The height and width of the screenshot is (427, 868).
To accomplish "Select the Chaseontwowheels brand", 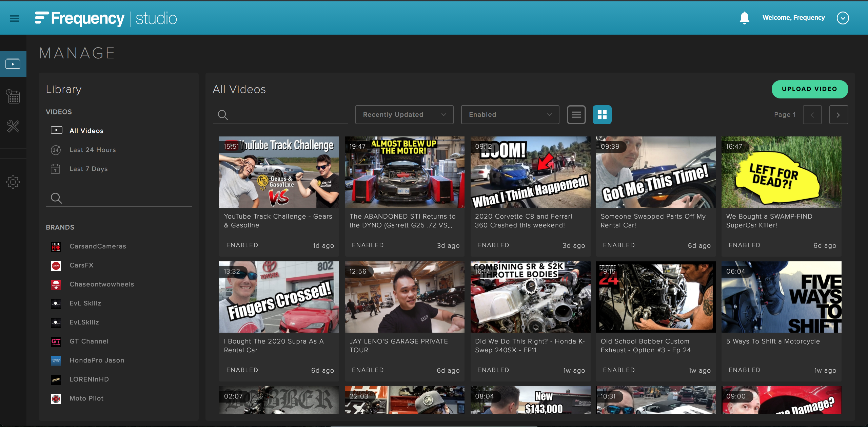I will (x=102, y=284).
